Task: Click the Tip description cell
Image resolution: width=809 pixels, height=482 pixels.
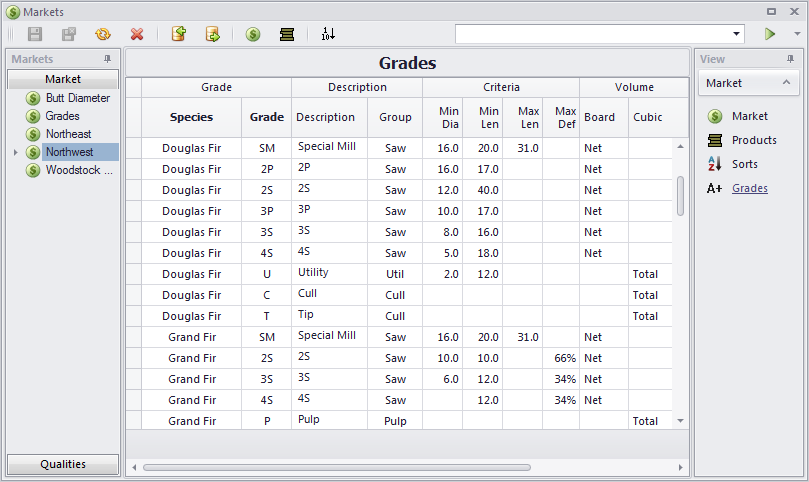Action: [329, 316]
